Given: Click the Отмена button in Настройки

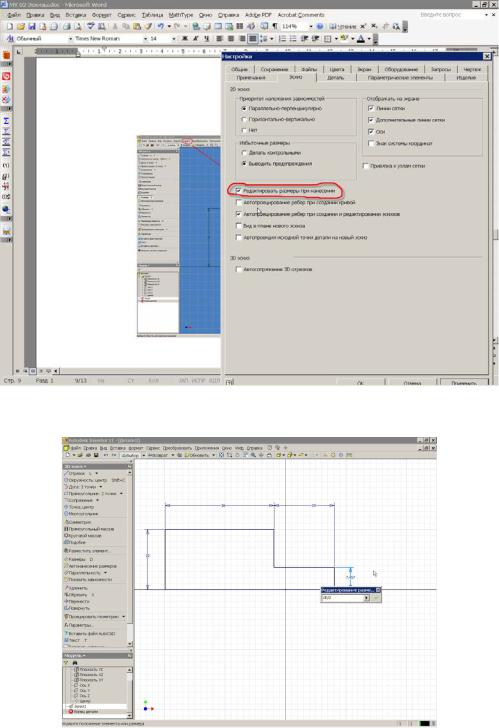Looking at the screenshot, I should click(x=412, y=383).
